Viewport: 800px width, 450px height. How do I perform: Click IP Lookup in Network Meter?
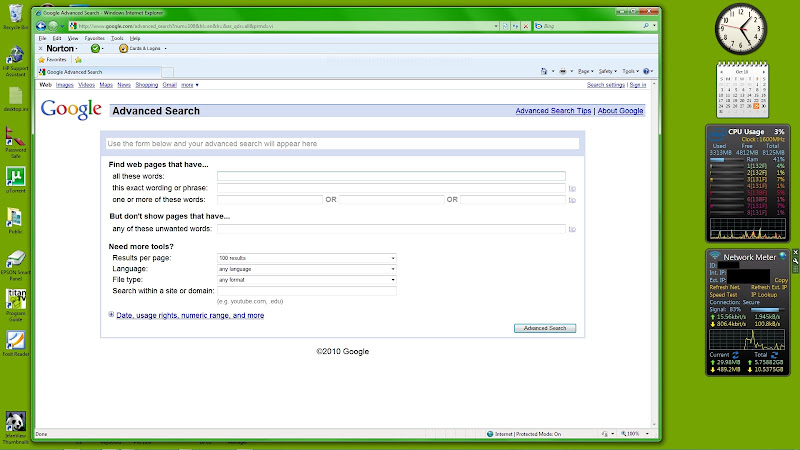coord(764,295)
